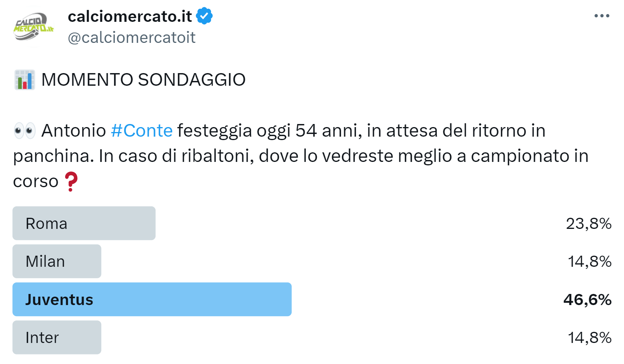Click the bold MOMENTO SONDAGGIO heading
624x364 pixels.
pos(143,79)
